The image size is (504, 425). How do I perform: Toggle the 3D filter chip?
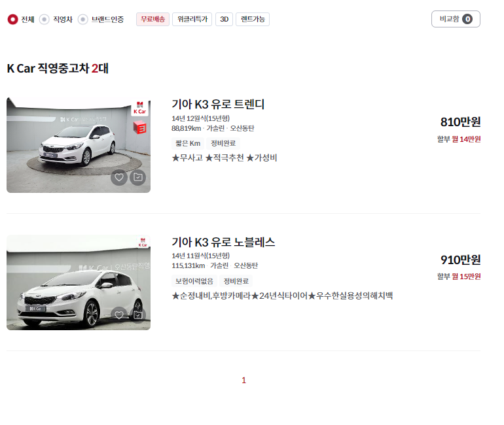[x=224, y=19]
